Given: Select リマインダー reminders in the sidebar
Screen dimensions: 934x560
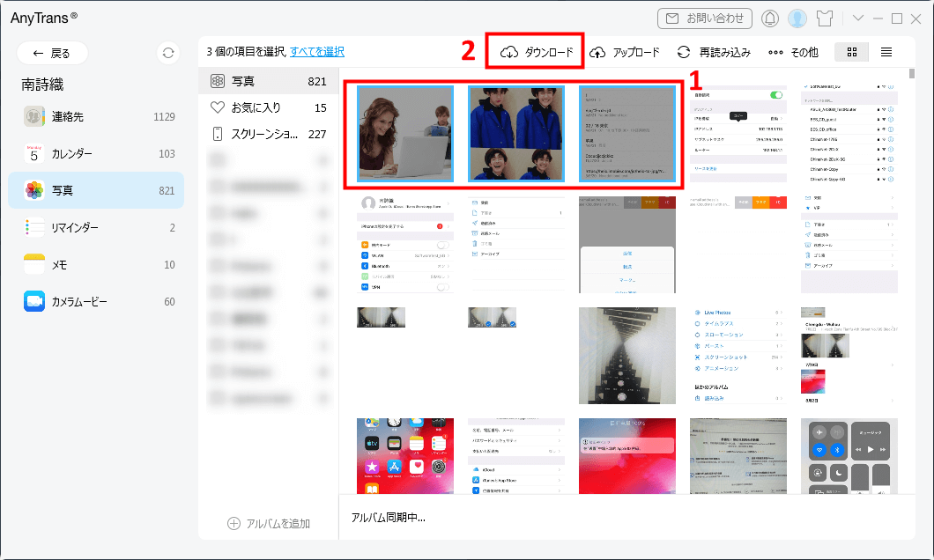Looking at the screenshot, I should coord(96,227).
